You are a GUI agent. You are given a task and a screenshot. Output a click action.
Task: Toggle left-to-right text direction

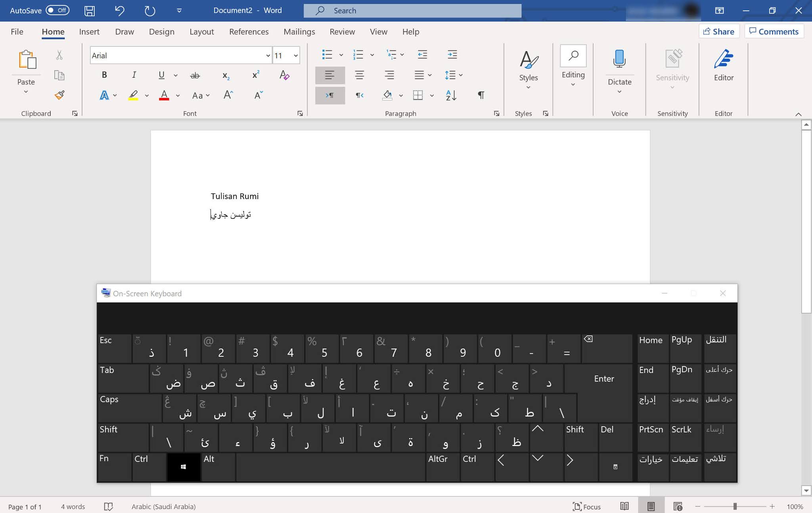(x=330, y=95)
